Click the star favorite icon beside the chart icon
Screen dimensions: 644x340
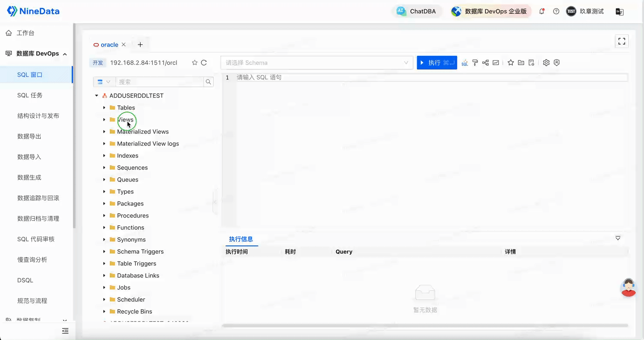point(511,63)
